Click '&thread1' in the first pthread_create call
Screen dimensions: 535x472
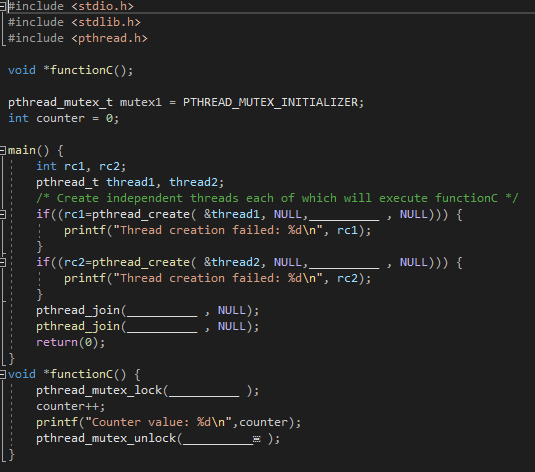pos(232,214)
